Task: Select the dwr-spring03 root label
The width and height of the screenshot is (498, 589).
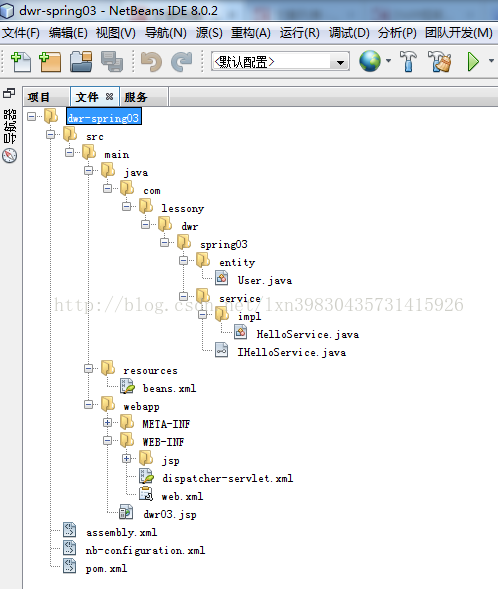Action: point(104,117)
